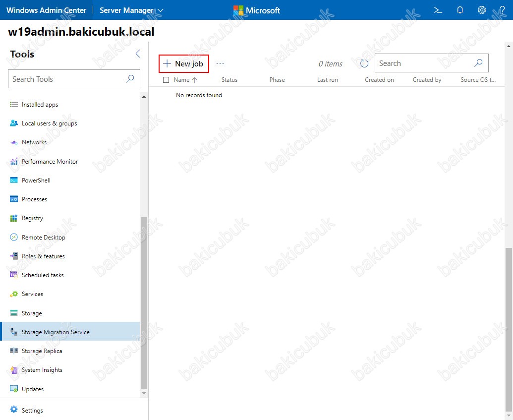Sort by the Name column
513x420 pixels.
click(185, 80)
